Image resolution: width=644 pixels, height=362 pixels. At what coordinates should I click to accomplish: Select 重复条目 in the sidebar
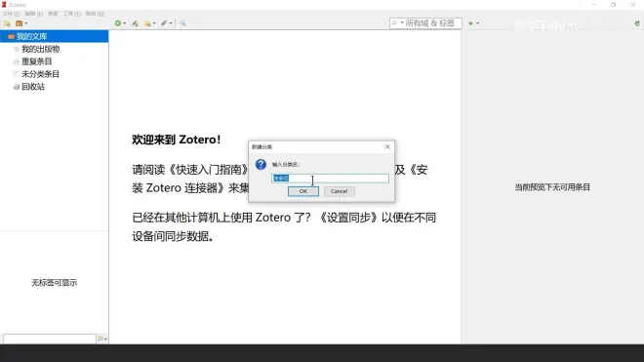point(36,61)
